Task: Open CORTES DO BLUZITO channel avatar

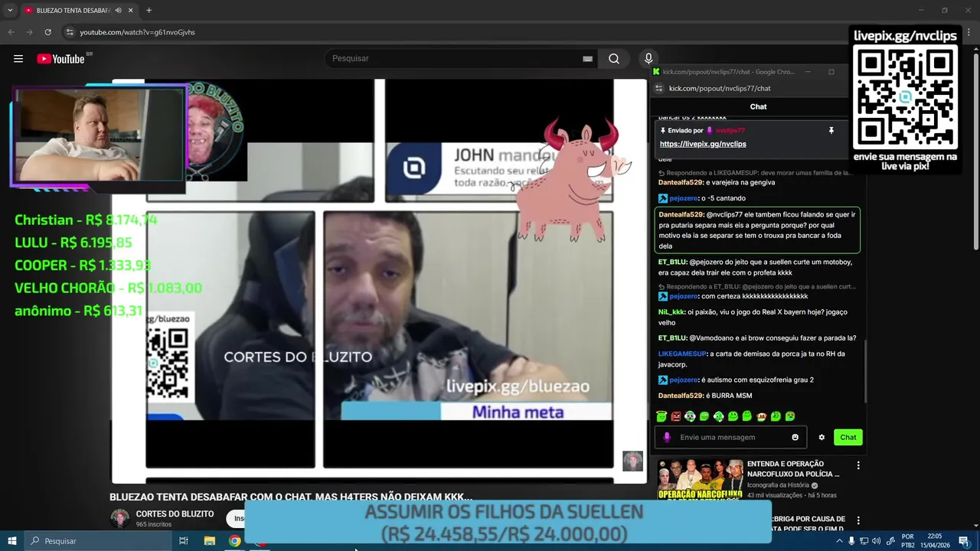Action: coord(119,518)
